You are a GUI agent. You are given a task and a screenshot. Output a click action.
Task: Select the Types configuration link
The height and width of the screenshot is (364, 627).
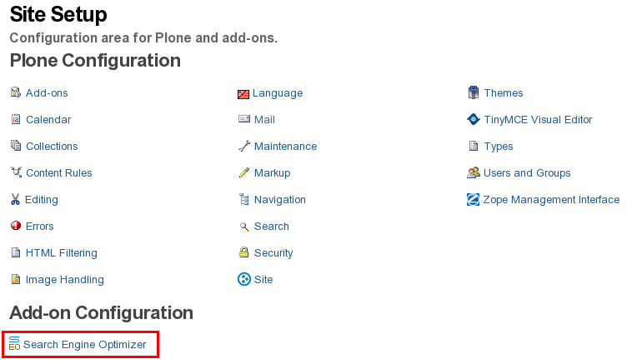click(x=498, y=147)
